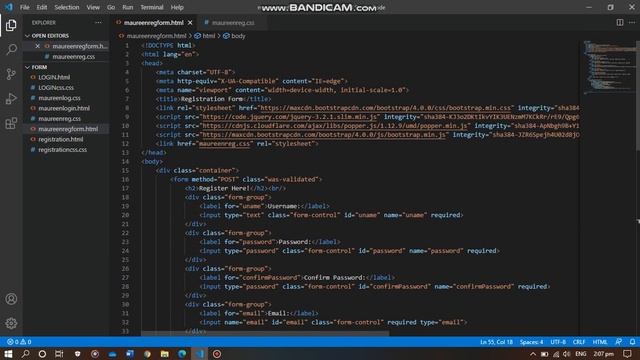Click the horizontal scrollbar in editor
Image resolution: width=640 pixels, height=360 pixels.
point(265,333)
